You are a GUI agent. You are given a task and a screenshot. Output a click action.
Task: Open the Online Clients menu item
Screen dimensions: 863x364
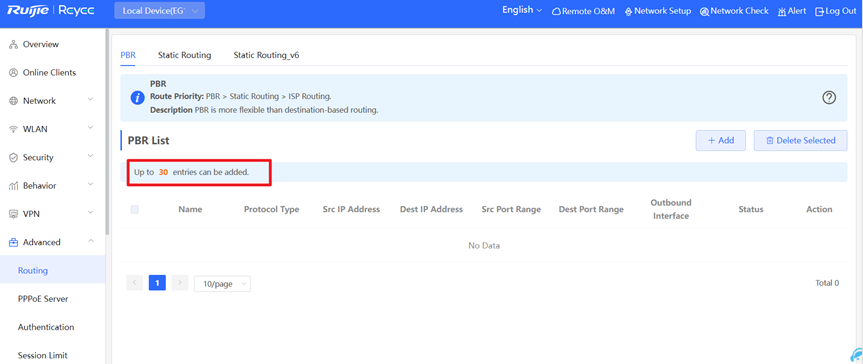point(52,73)
